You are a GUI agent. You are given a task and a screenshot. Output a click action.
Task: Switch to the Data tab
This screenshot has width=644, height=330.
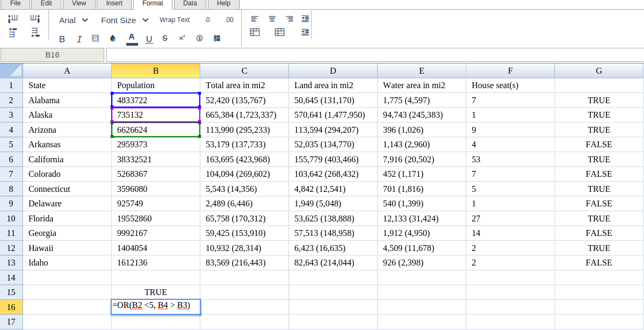point(190,4)
